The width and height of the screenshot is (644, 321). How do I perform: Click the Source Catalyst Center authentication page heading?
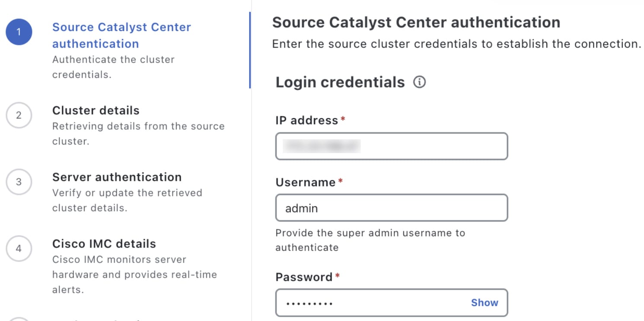(x=416, y=22)
